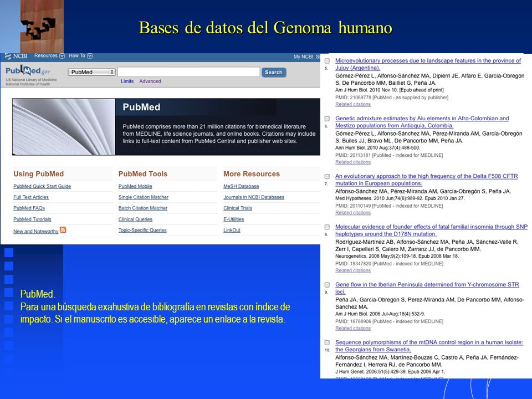The image size is (532, 399).
Task: Open PubMed FAQs link
Action: 29,208
